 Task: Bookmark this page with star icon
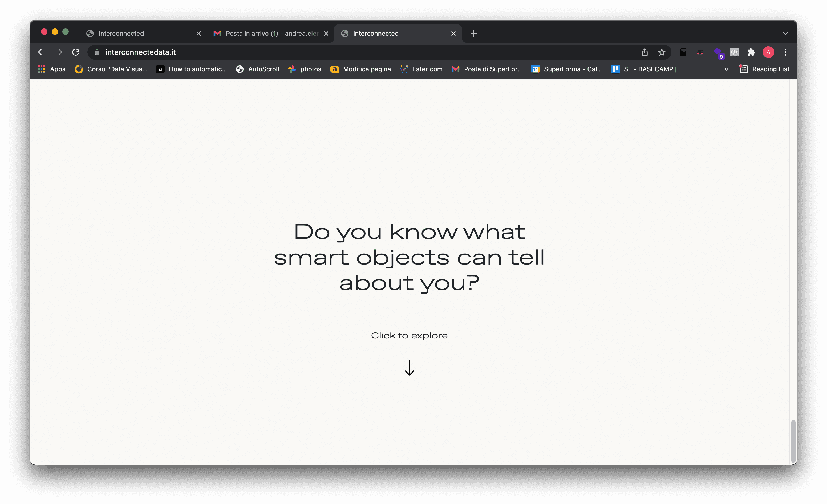[x=662, y=52]
